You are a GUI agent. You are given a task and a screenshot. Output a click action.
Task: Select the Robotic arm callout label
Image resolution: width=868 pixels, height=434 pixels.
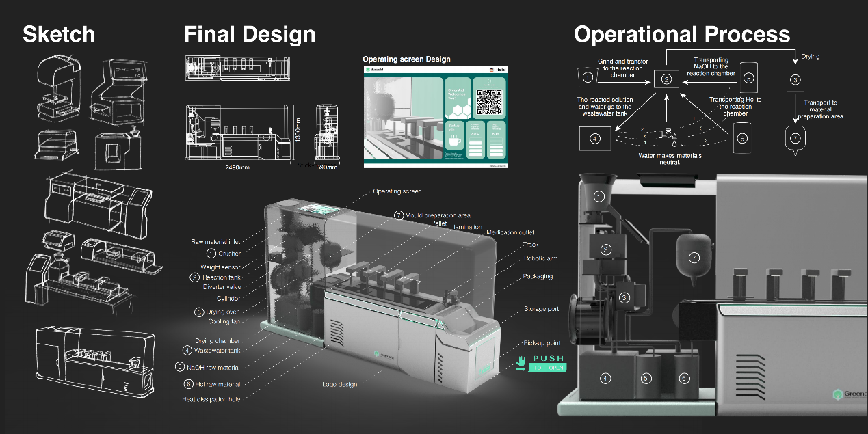point(540,258)
